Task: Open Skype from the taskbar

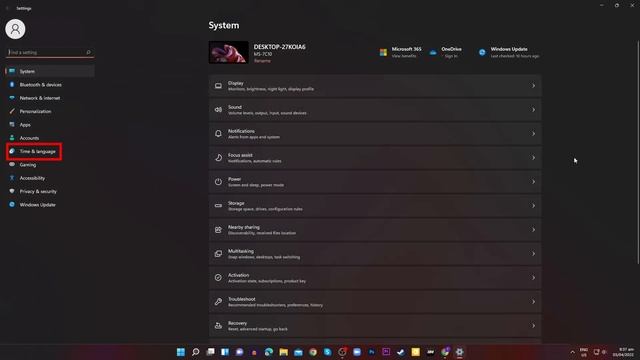Action: pyautogui.click(x=327, y=352)
